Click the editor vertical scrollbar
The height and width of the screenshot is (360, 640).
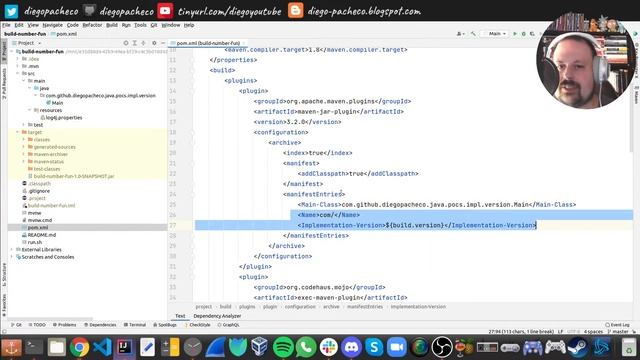(632, 99)
